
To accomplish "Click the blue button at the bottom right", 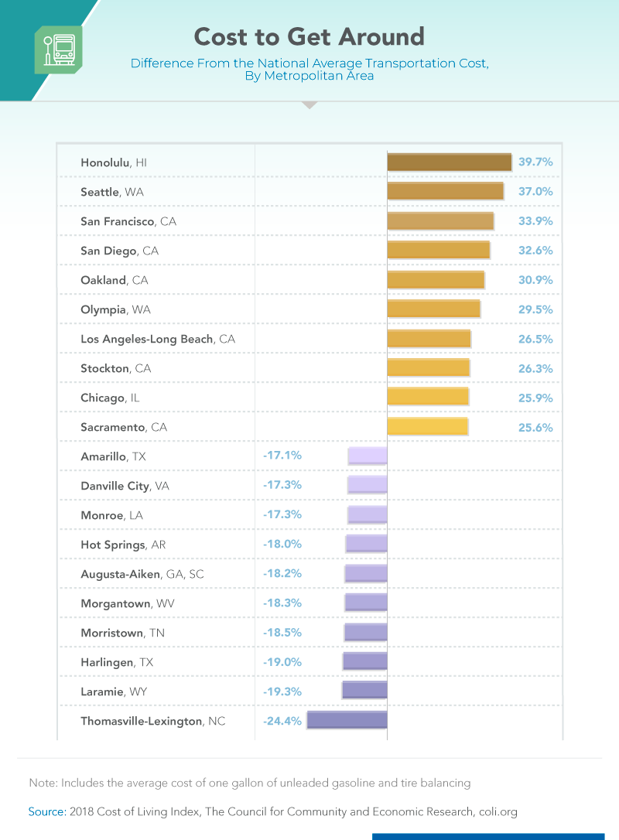I will click(x=488, y=837).
